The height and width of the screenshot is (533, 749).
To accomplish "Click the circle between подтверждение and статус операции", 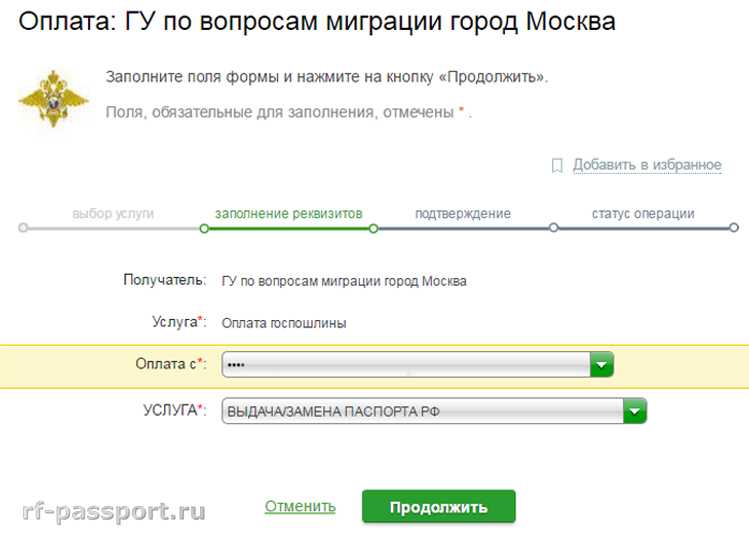I will tap(553, 228).
